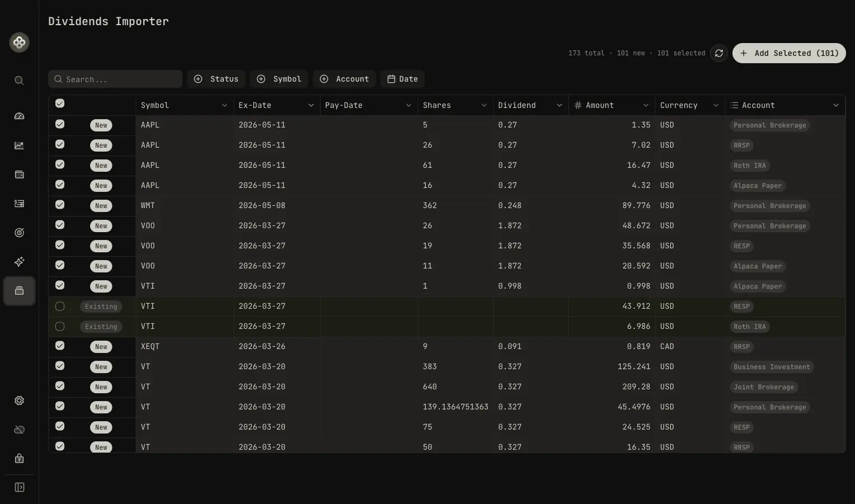
Task: Click the list icon in Account header
Action: pos(734,105)
